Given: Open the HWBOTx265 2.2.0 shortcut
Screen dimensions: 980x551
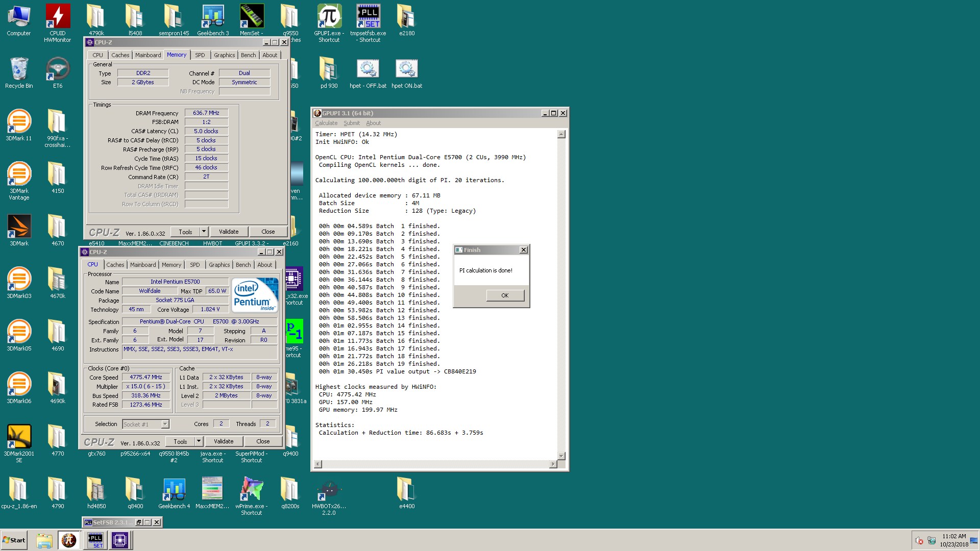Looking at the screenshot, I should point(329,496).
